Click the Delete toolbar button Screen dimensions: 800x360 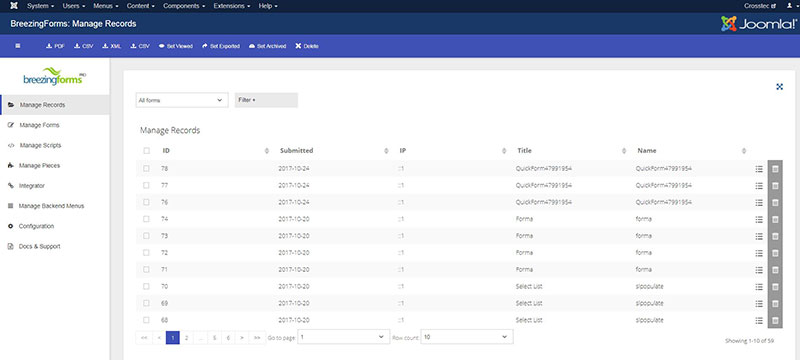(x=307, y=46)
